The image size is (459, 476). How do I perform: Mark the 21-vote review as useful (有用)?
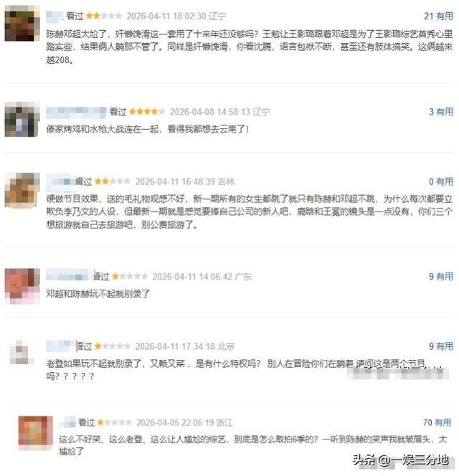pyautogui.click(x=445, y=16)
